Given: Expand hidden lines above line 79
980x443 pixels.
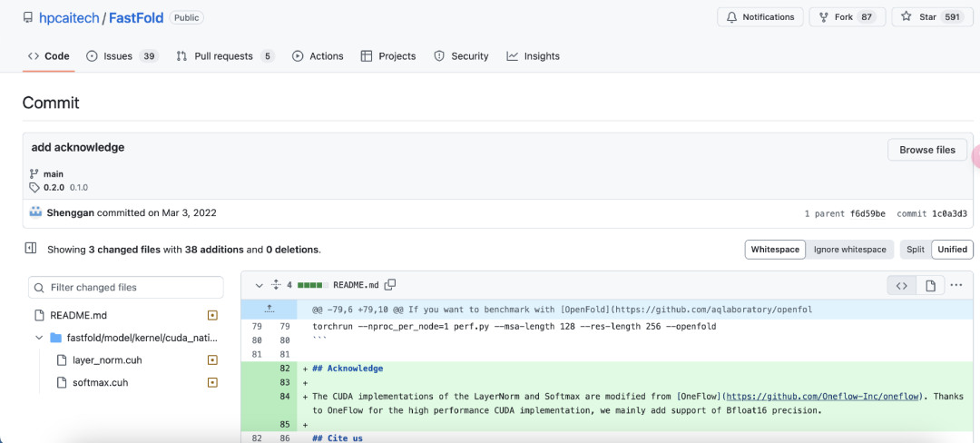Looking at the screenshot, I should pyautogui.click(x=269, y=309).
